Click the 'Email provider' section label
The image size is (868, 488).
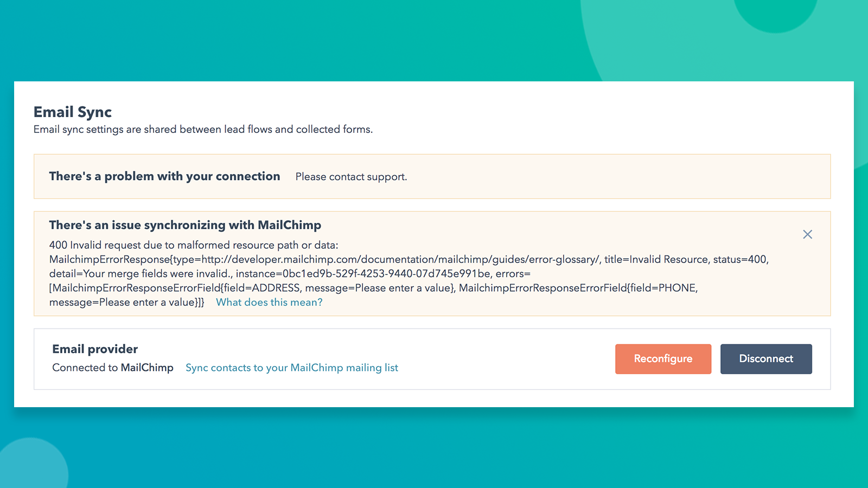coord(95,349)
